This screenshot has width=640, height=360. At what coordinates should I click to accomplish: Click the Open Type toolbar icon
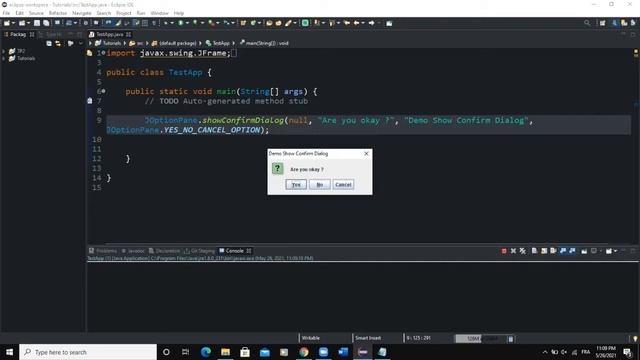[x=269, y=23]
